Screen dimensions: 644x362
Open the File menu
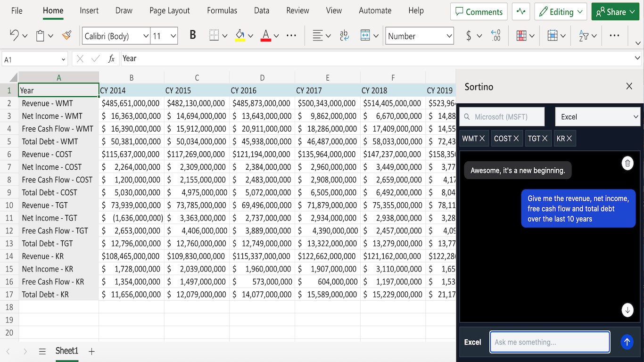point(17,10)
